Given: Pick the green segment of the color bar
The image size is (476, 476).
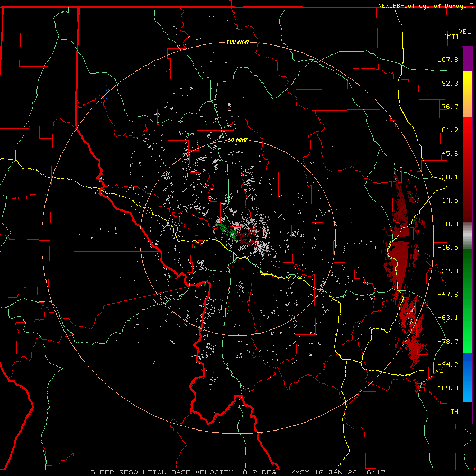Looking at the screenshot, I should coord(467,300).
